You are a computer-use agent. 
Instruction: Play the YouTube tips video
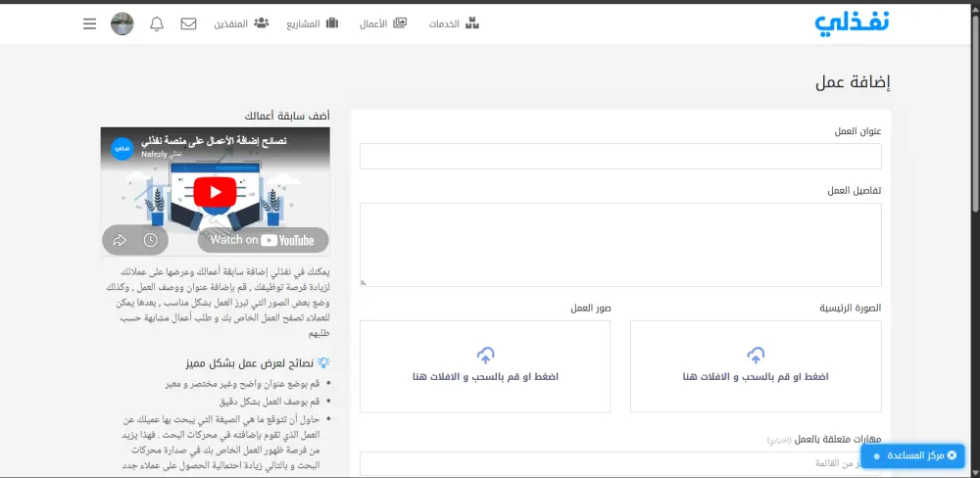click(x=215, y=192)
